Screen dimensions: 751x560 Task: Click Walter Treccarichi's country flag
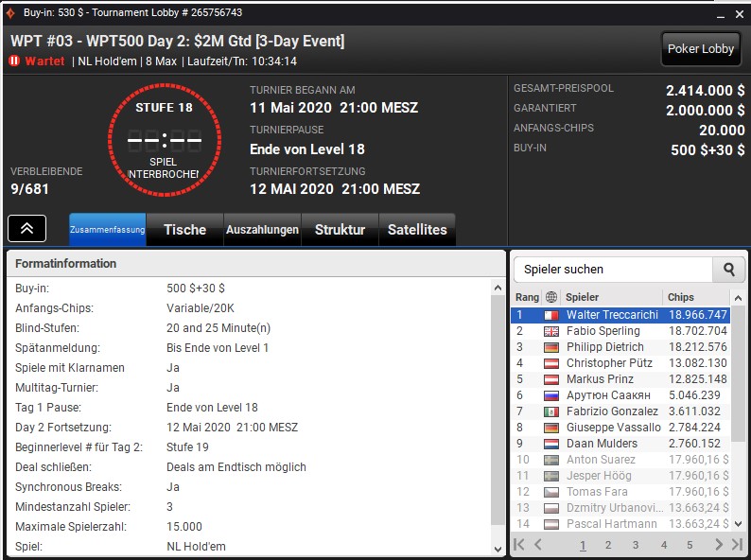pos(551,315)
